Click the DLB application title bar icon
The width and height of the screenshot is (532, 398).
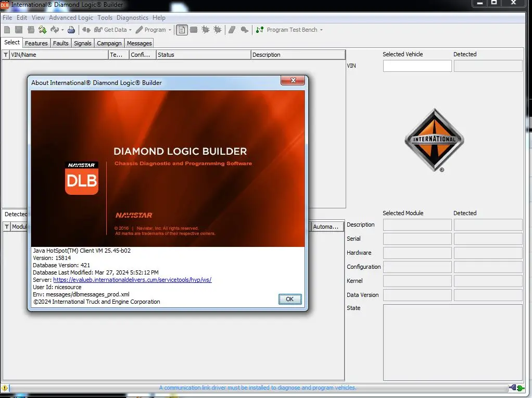5,5
